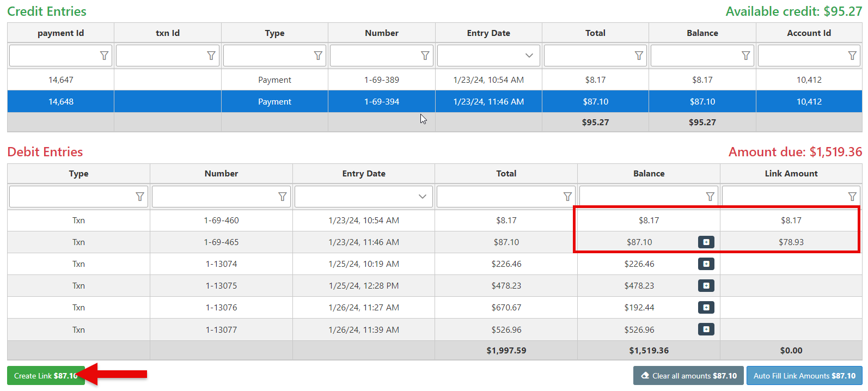
Task: Expand the credit Entry Date filter dropdown
Action: [x=529, y=56]
